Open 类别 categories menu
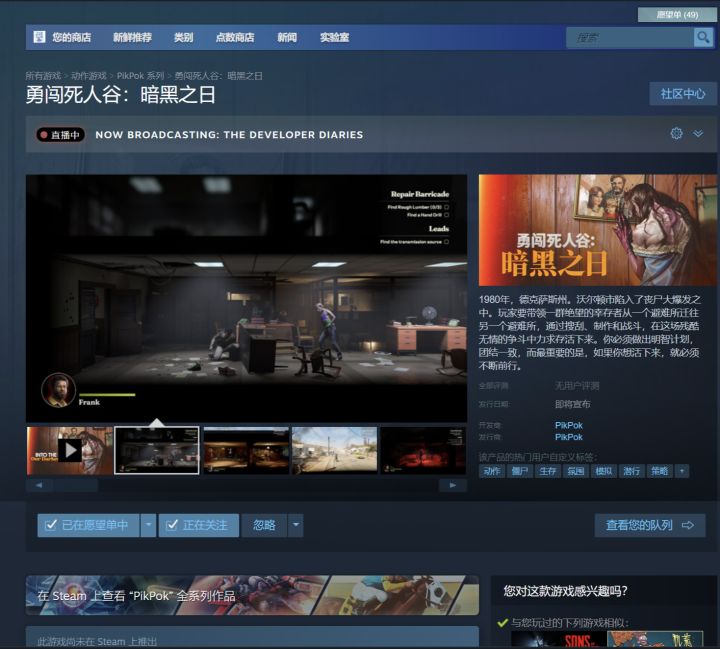Image resolution: width=720 pixels, height=649 pixels. point(183,37)
